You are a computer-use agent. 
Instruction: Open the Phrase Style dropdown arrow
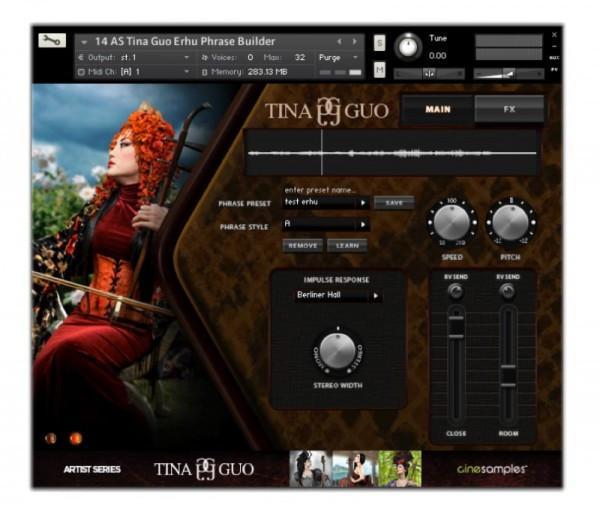click(363, 225)
